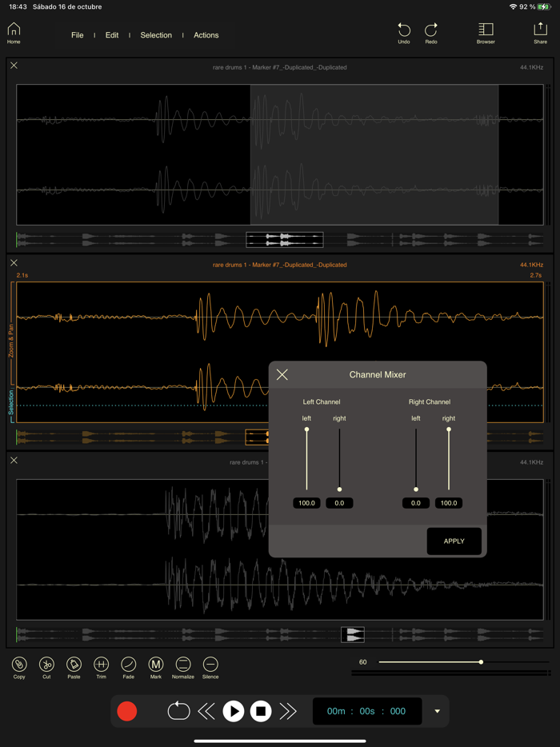Toggle loop playback
The height and width of the screenshot is (747, 560).
(178, 711)
